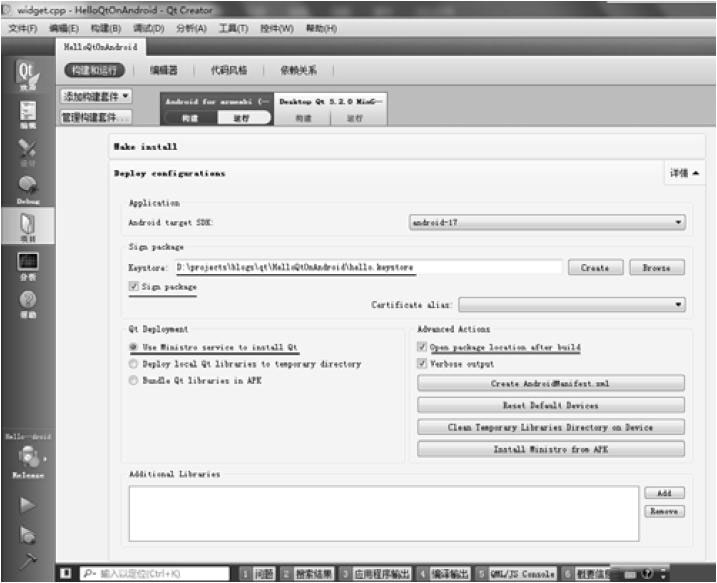Open the 应用程序输出 pane

point(376,573)
